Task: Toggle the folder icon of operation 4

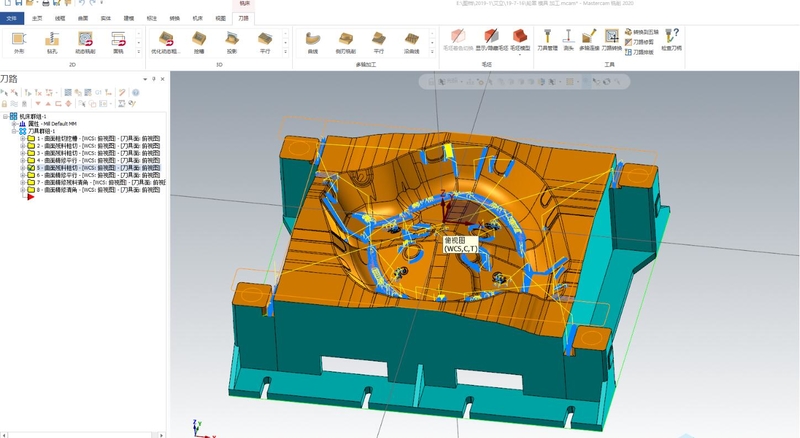Action: click(31, 160)
